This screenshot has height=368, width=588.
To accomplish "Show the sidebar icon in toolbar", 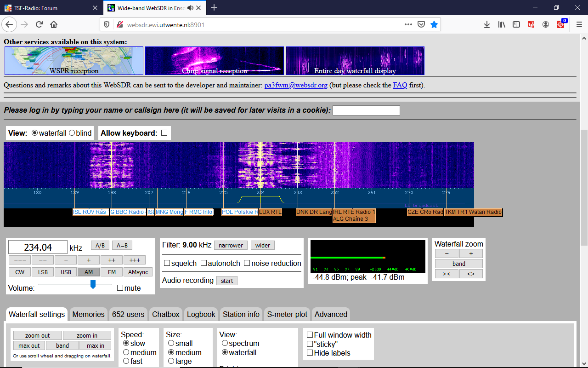I will click(516, 24).
